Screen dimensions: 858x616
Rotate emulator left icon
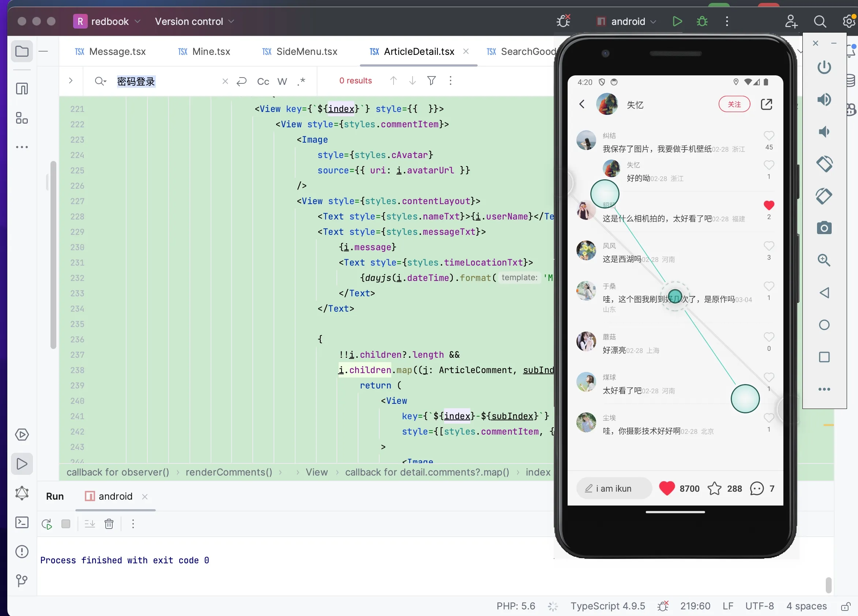coord(824,164)
